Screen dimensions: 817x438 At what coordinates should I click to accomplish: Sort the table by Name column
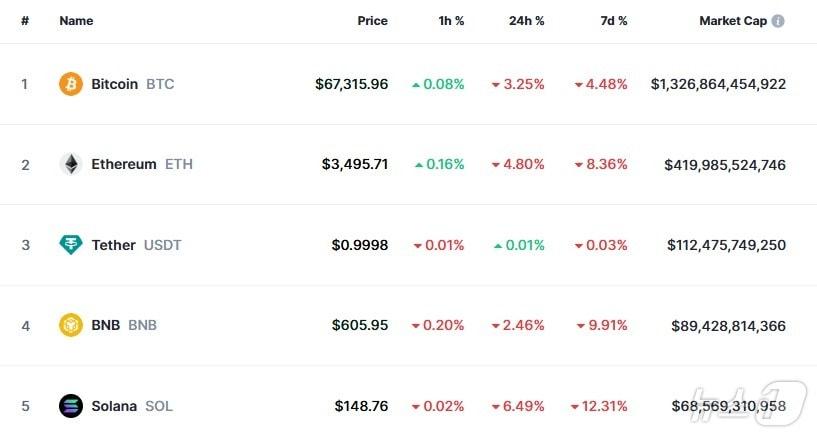pyautogui.click(x=75, y=21)
